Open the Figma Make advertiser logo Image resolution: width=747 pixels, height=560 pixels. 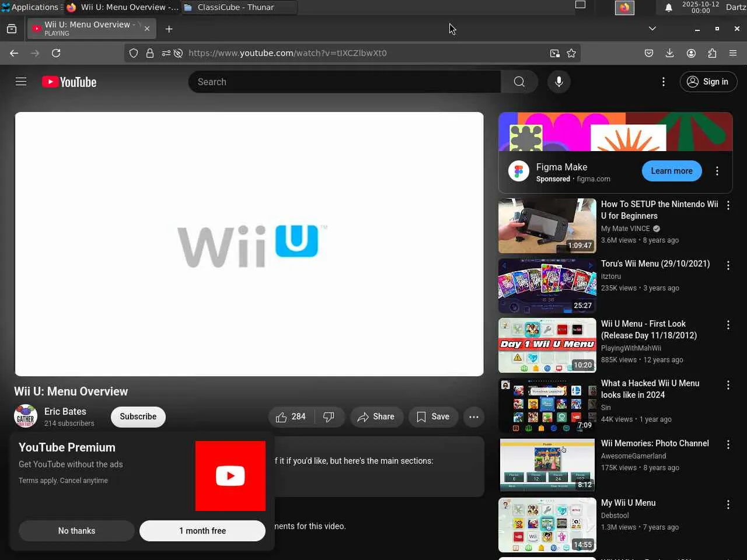point(519,171)
